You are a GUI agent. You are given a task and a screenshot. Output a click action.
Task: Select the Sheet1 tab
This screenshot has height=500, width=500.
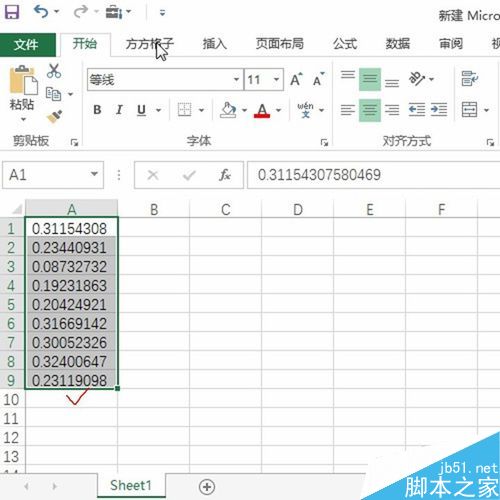click(x=131, y=485)
